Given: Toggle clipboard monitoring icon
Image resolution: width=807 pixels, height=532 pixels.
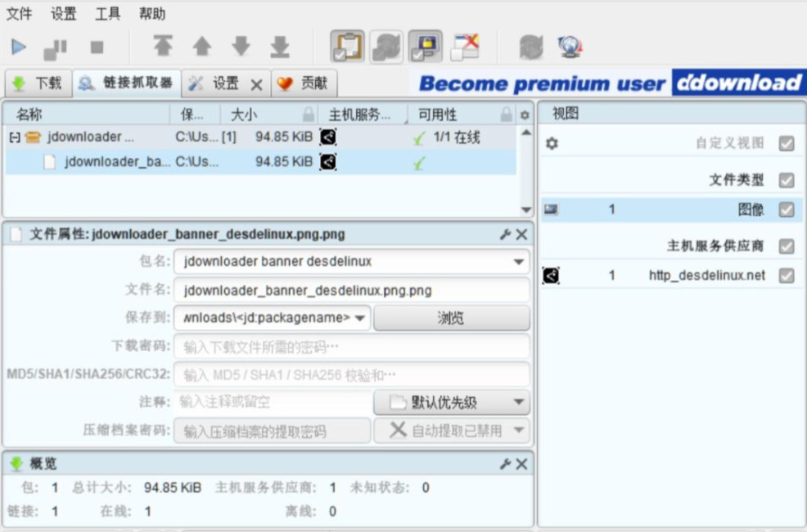Looking at the screenshot, I should point(347,47).
